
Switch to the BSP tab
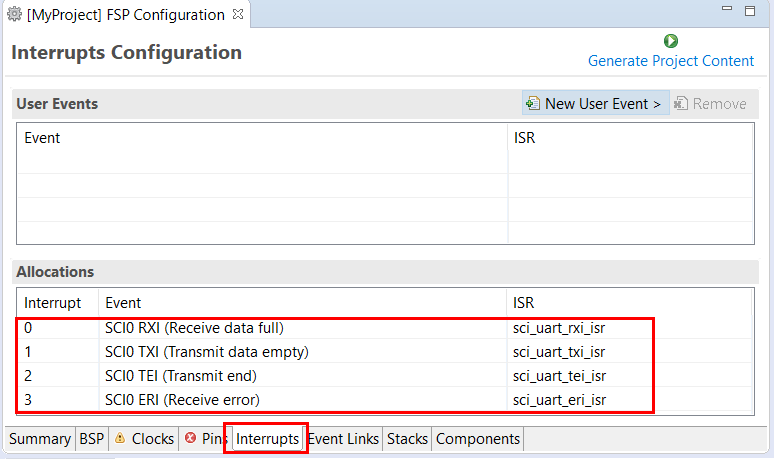pos(92,439)
